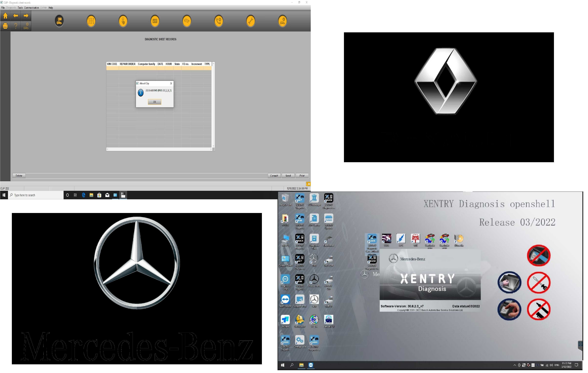Open Diagnosis Files desktop shortcut
Image resolution: width=588 pixels, height=373 pixels.
point(314,242)
